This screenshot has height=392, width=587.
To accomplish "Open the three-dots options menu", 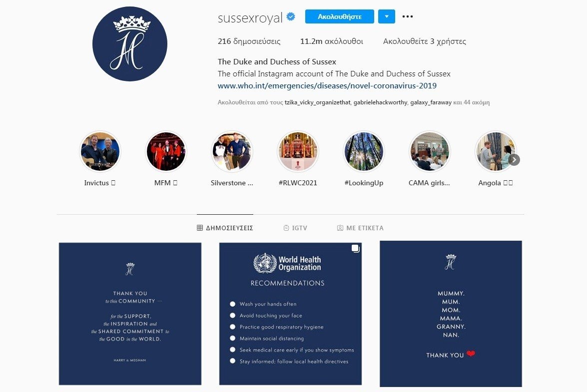I will point(407,16).
